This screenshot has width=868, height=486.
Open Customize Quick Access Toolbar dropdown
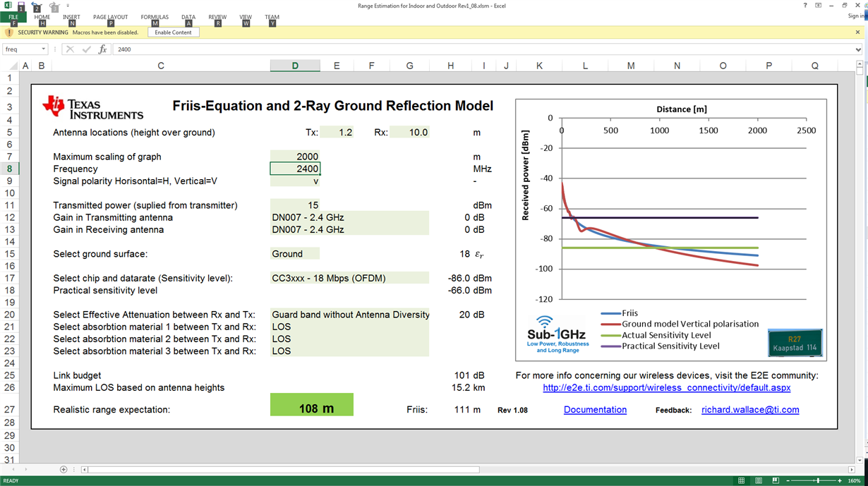(68, 6)
